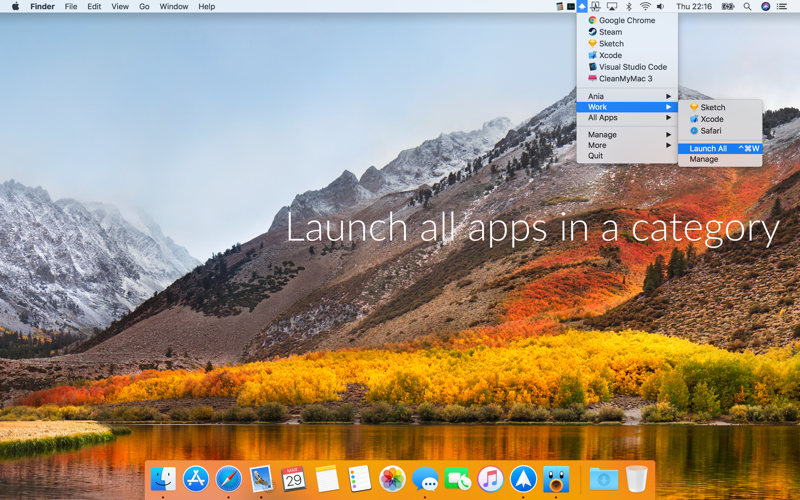Viewport: 800px width, 500px height.
Task: Launch CleanMyMac 3 from the menu
Action: [x=627, y=79]
